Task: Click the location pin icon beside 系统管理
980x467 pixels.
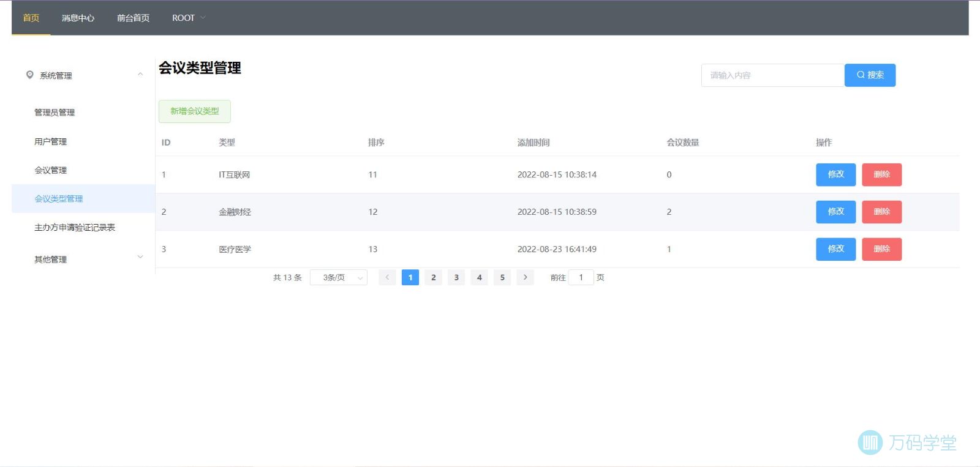Action: coord(29,75)
